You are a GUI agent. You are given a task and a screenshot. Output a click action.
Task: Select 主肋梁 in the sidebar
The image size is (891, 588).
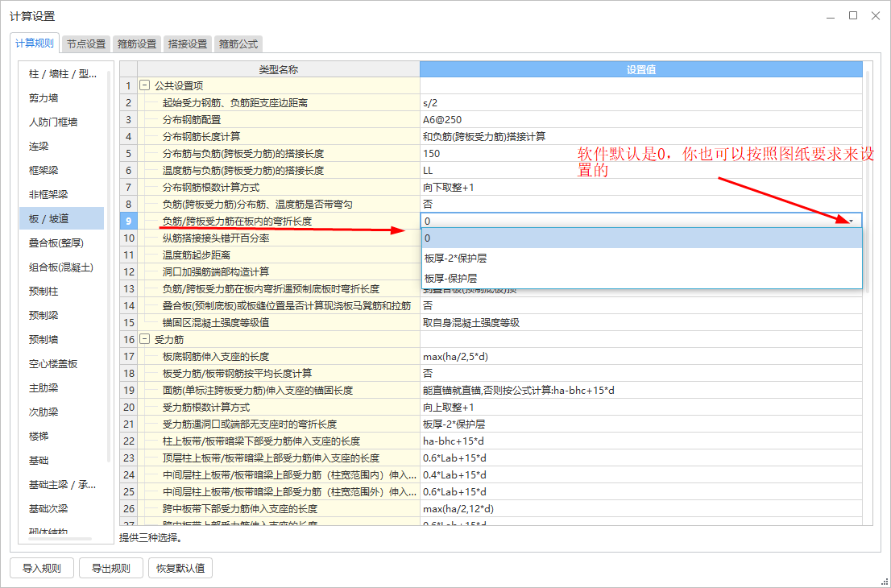[x=62, y=387]
